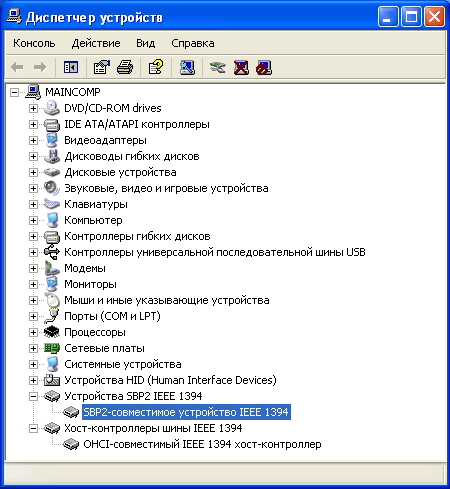Click the Print toolbar icon
Viewport: 450px width, 489px height.
tap(125, 68)
